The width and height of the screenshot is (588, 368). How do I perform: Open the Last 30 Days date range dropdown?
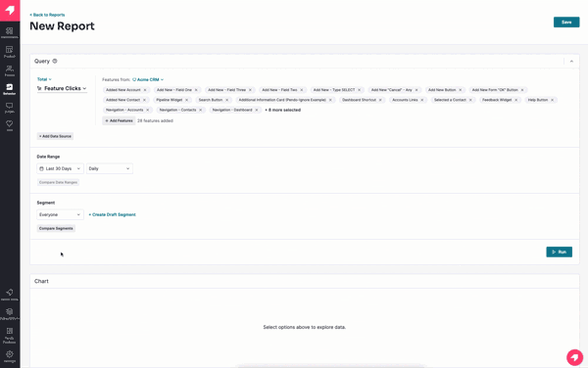pyautogui.click(x=60, y=169)
